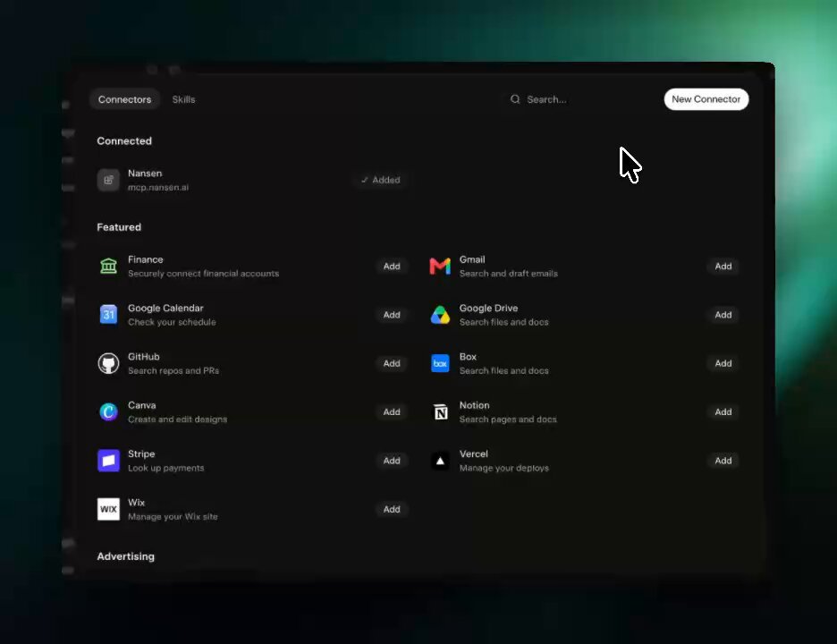The width and height of the screenshot is (837, 644).
Task: Click the Nansen connector icon
Action: [108, 180]
